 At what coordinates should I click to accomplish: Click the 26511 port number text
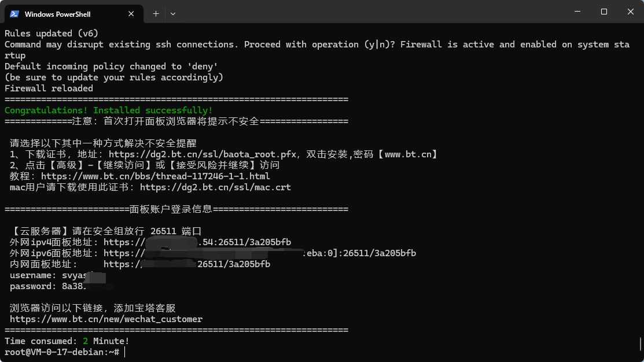click(x=164, y=231)
